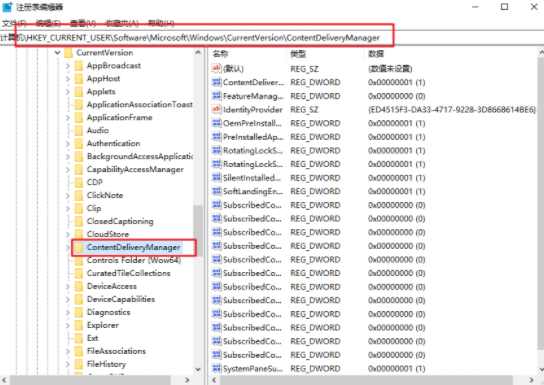Viewport: 544px width, 385px height.
Task: Select the CloudStore tree key
Action: click(x=108, y=234)
